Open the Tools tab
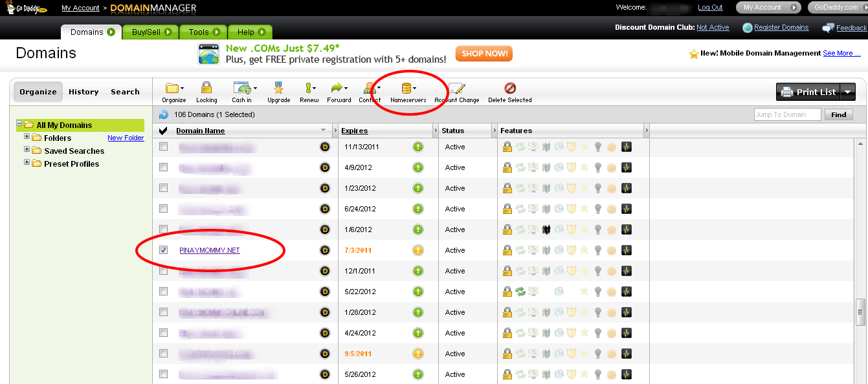This screenshot has width=868, height=384. (x=203, y=32)
